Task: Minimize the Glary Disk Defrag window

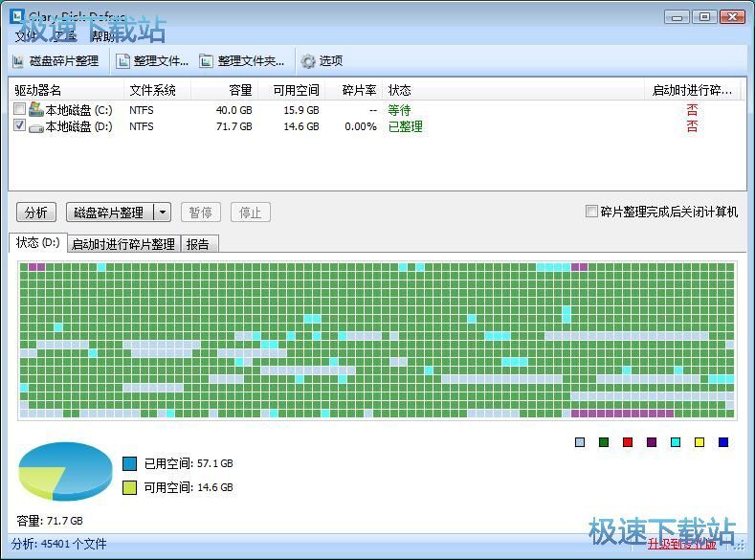Action: [677, 17]
